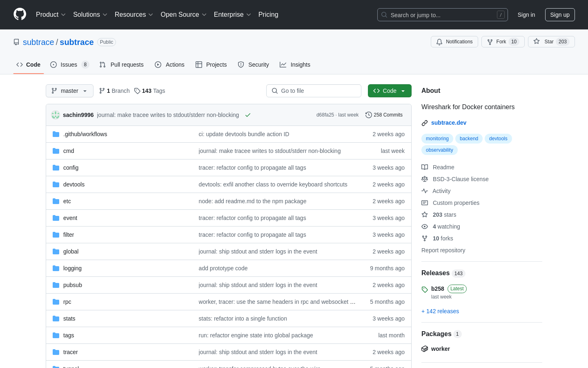The width and height of the screenshot is (588, 368).
Task: Open commit 'stats: refactor into a single function'
Action: tap(243, 319)
